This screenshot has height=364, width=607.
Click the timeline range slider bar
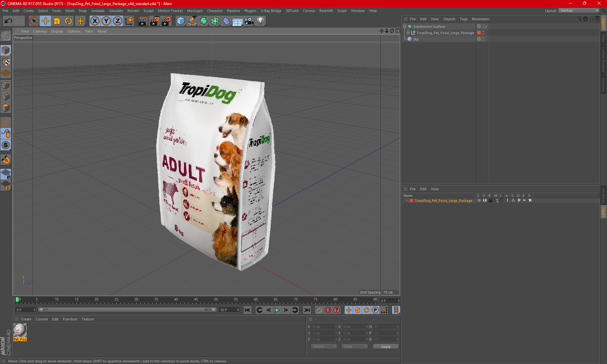[127, 310]
